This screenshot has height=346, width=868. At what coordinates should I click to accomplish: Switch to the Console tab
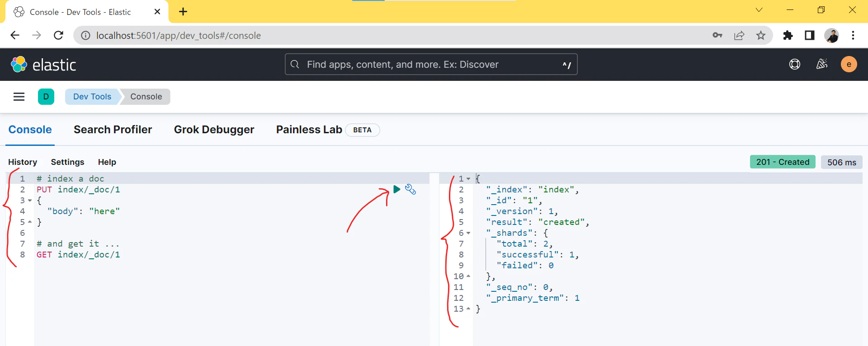(x=30, y=130)
